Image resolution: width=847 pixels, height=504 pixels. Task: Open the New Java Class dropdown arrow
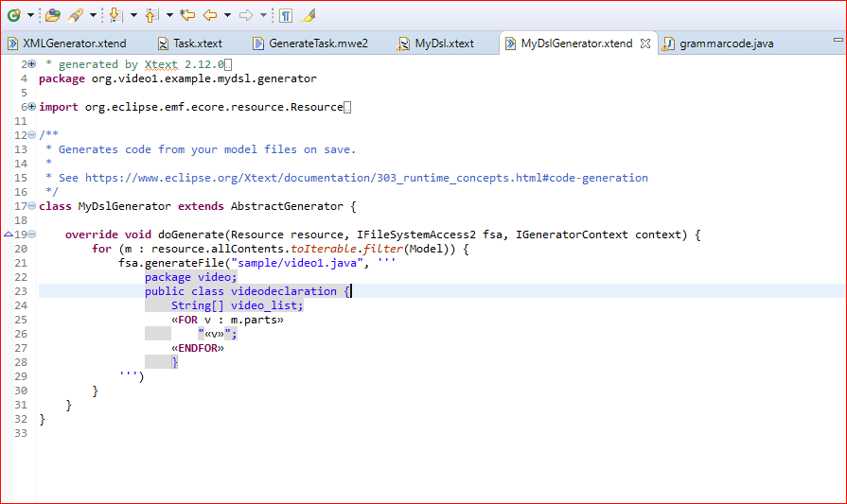[30, 15]
